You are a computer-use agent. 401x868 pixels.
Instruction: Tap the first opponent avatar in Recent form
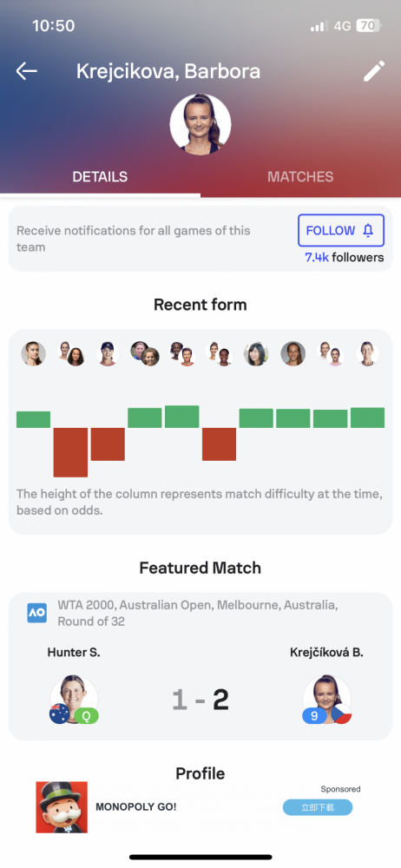click(33, 354)
